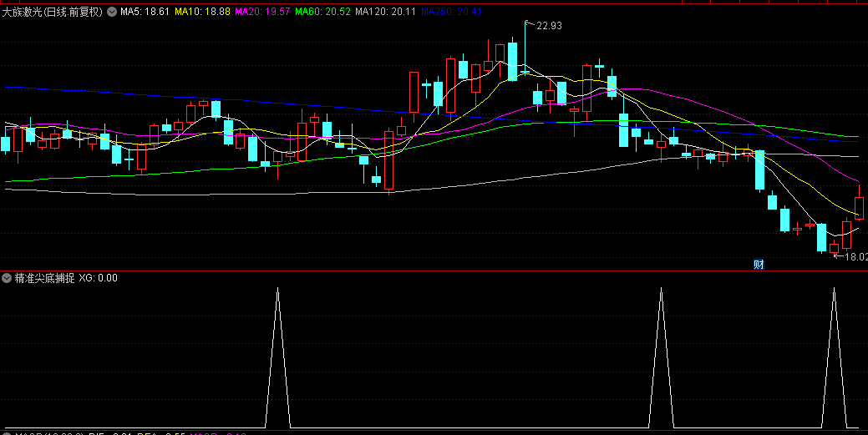
Task: Click the XG: 0.00 indicator value
Action: click(x=98, y=278)
